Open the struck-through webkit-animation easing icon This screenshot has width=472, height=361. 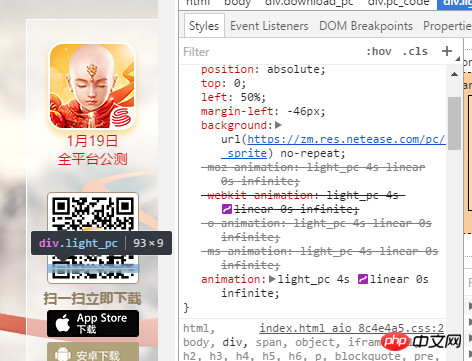click(227, 209)
